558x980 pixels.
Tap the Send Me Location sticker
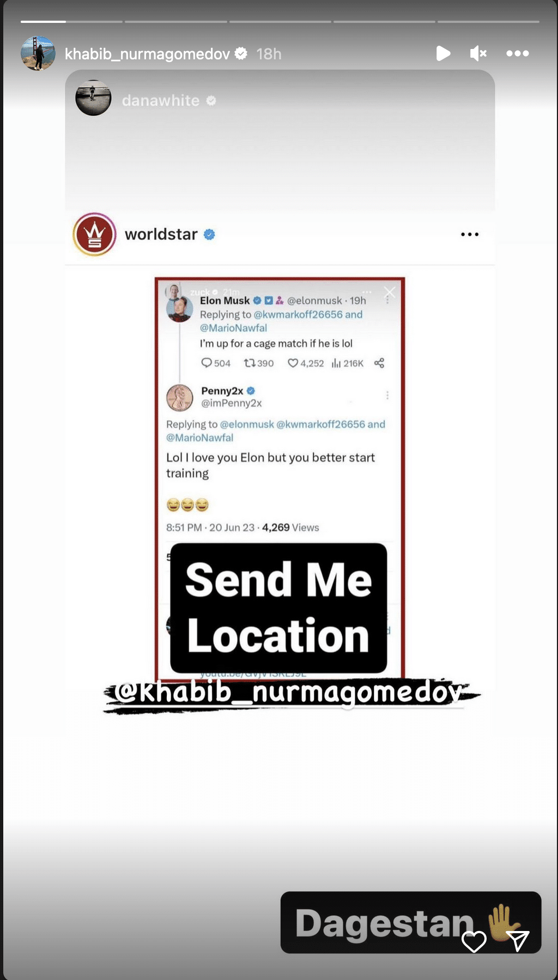[278, 608]
